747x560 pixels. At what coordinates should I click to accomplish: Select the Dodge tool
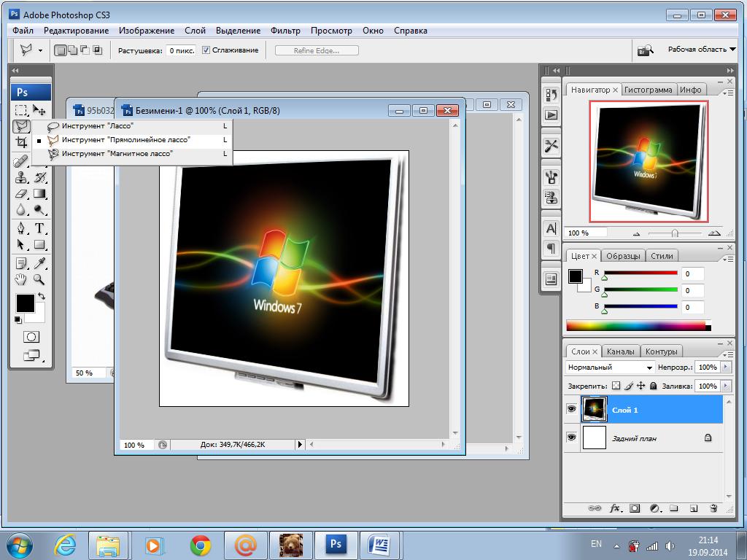tap(40, 210)
